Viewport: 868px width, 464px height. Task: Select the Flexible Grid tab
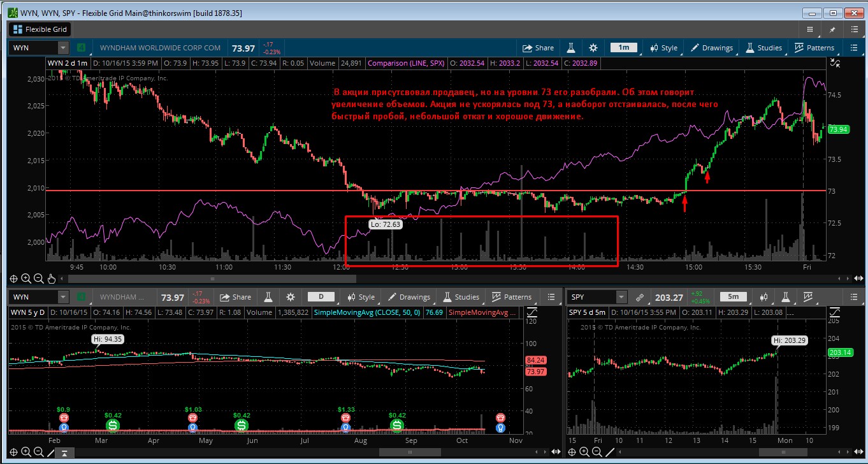point(40,29)
